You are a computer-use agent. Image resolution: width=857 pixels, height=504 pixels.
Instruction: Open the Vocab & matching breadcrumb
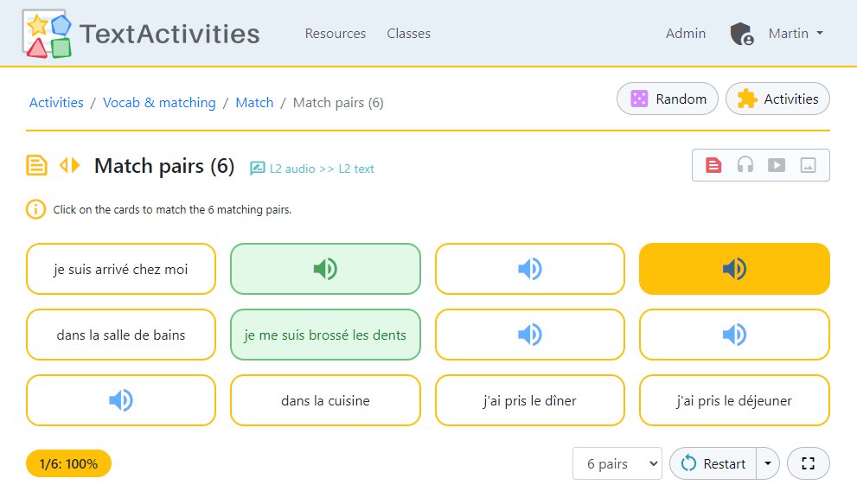(159, 102)
